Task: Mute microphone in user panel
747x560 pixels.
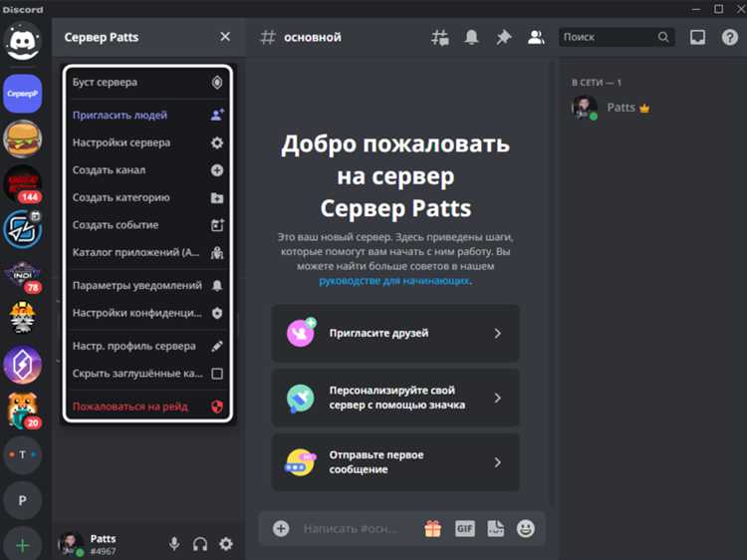Action: click(174, 544)
